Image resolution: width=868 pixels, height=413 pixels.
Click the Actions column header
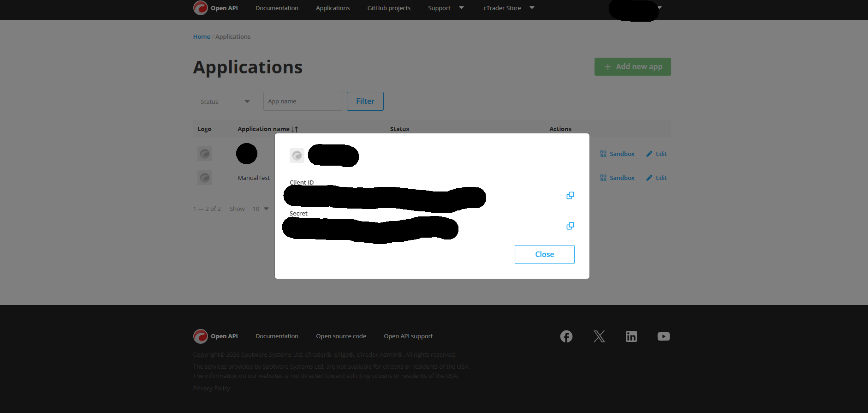(x=560, y=129)
